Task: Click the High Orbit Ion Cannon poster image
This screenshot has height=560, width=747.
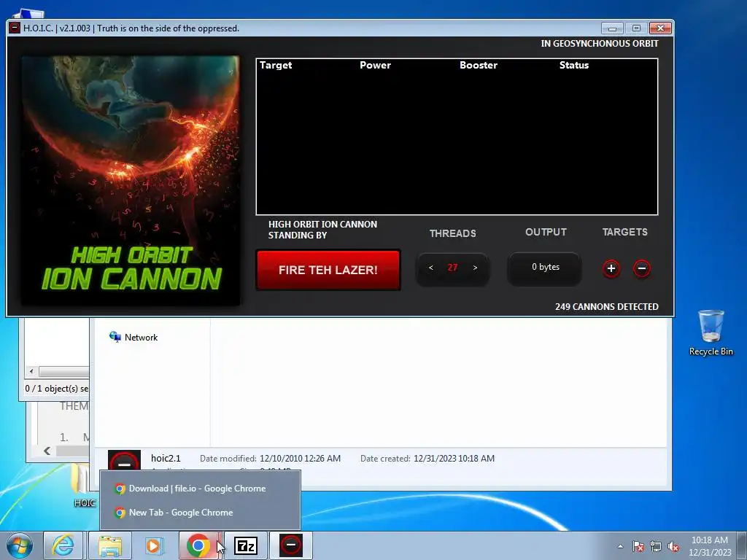Action: (x=131, y=180)
